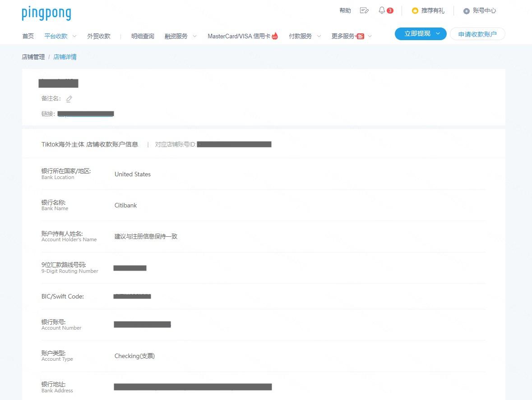
Task: Open 账号中心 link
Action: (484, 11)
